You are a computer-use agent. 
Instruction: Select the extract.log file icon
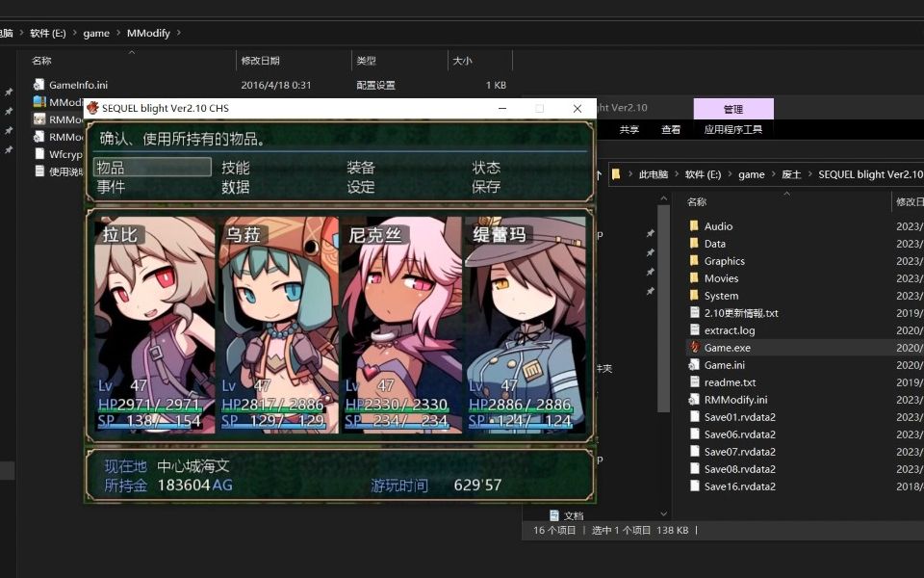[x=694, y=330]
